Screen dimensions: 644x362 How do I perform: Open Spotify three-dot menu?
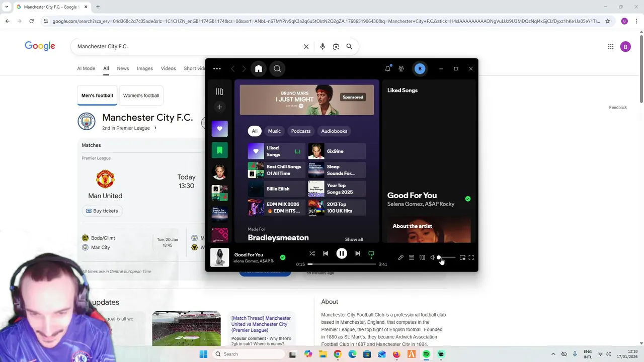click(x=217, y=69)
